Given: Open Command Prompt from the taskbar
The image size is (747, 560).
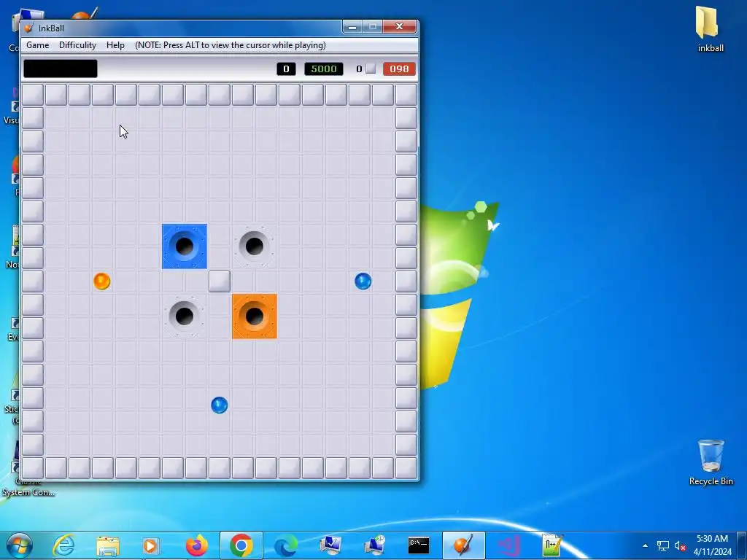Looking at the screenshot, I should click(x=419, y=545).
